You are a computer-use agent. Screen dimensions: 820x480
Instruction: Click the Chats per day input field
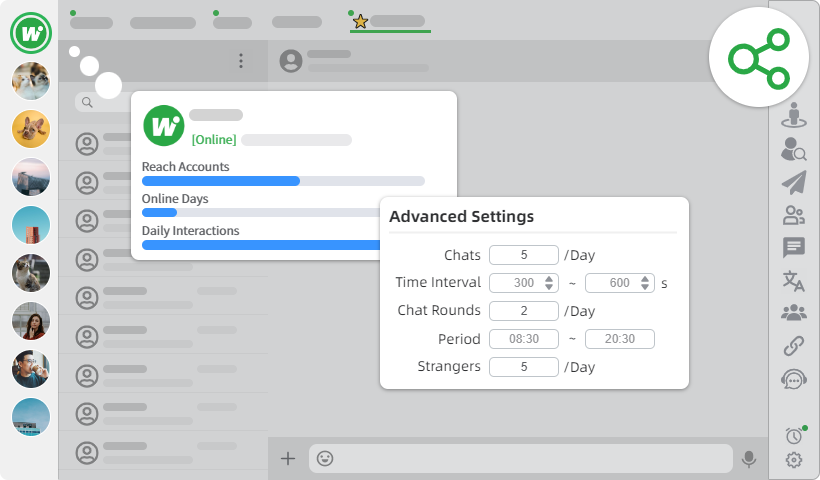pos(524,255)
